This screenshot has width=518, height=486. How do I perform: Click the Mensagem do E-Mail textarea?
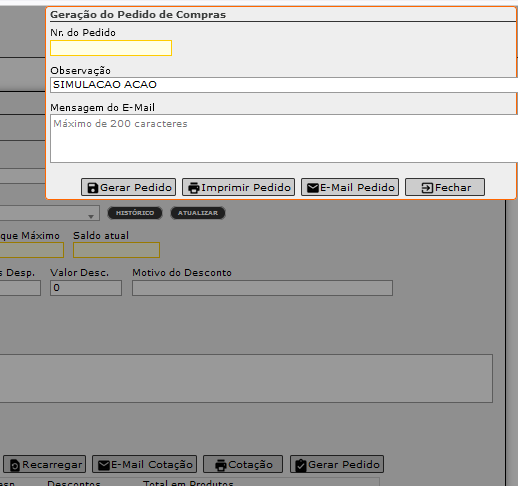pos(284,139)
